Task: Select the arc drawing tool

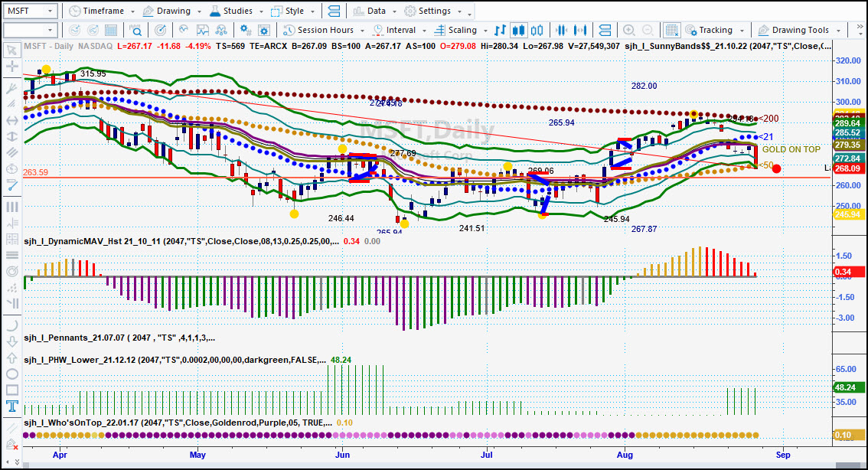Action: (x=11, y=325)
